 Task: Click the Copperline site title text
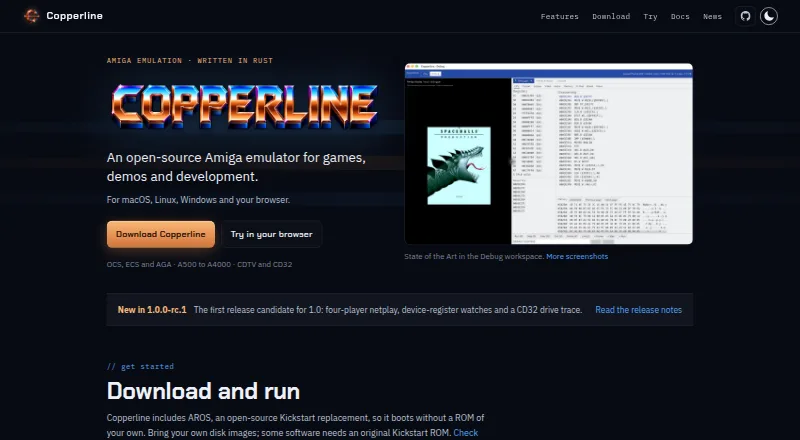pos(74,16)
